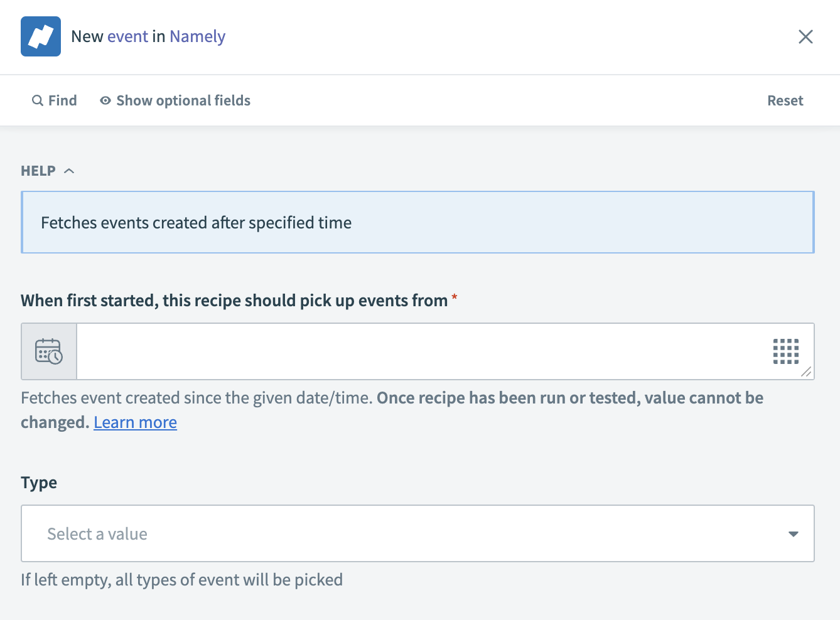Click the HELP section heading
Screen dimensions: 840x620
click(38, 171)
